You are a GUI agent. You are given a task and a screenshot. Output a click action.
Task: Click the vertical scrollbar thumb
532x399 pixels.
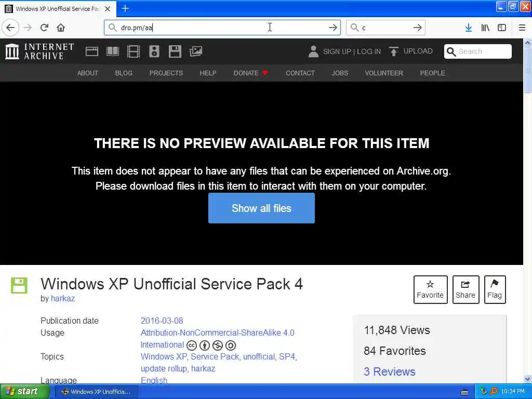tap(527, 70)
